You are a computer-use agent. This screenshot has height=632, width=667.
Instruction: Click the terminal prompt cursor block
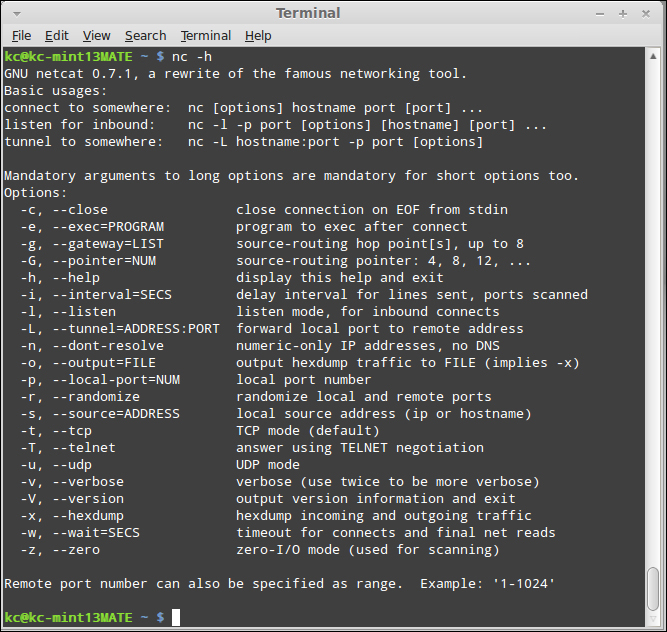tap(176, 617)
